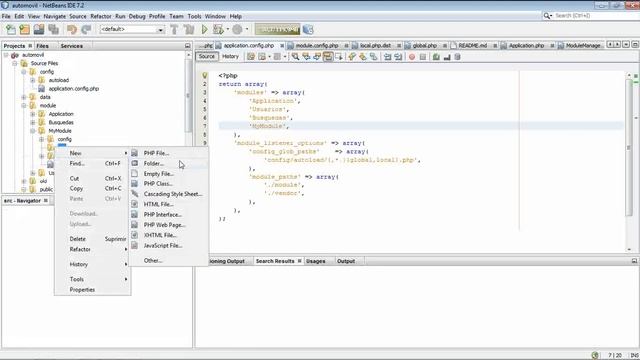640x360 pixels.
Task: Click the History view button
Action: point(230,56)
